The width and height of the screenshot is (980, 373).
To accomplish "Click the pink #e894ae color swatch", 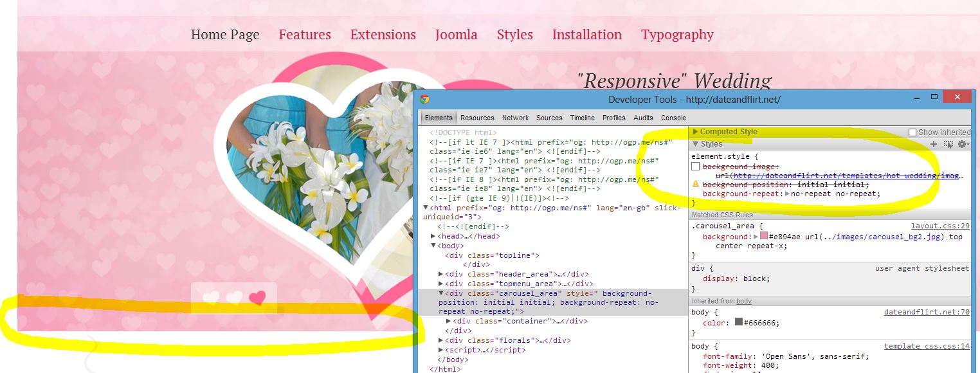I will [x=764, y=236].
